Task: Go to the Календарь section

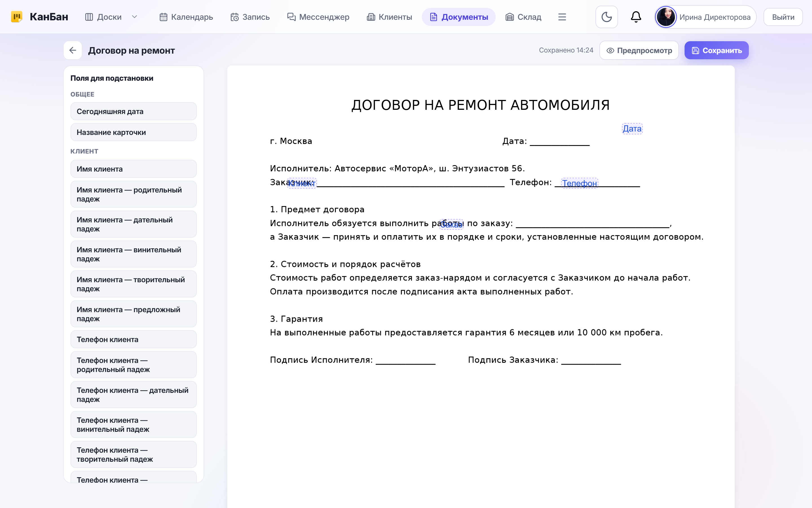Action: 186,17
